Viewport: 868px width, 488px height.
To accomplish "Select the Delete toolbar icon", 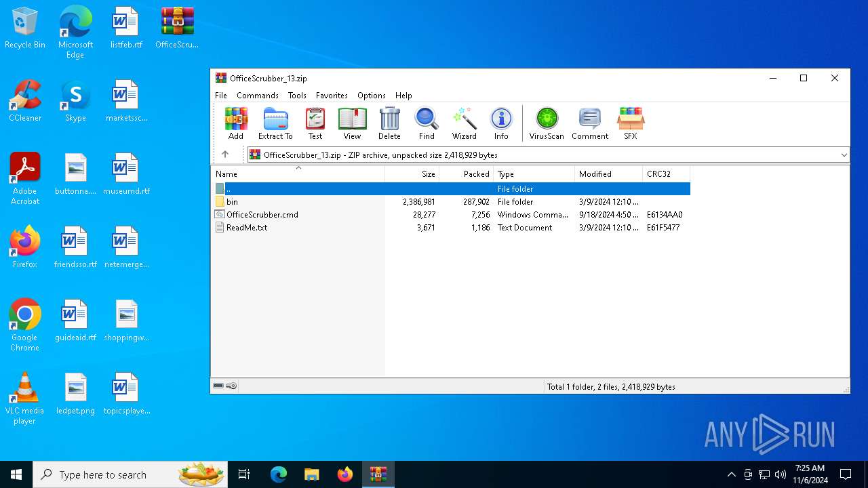I will coord(389,123).
